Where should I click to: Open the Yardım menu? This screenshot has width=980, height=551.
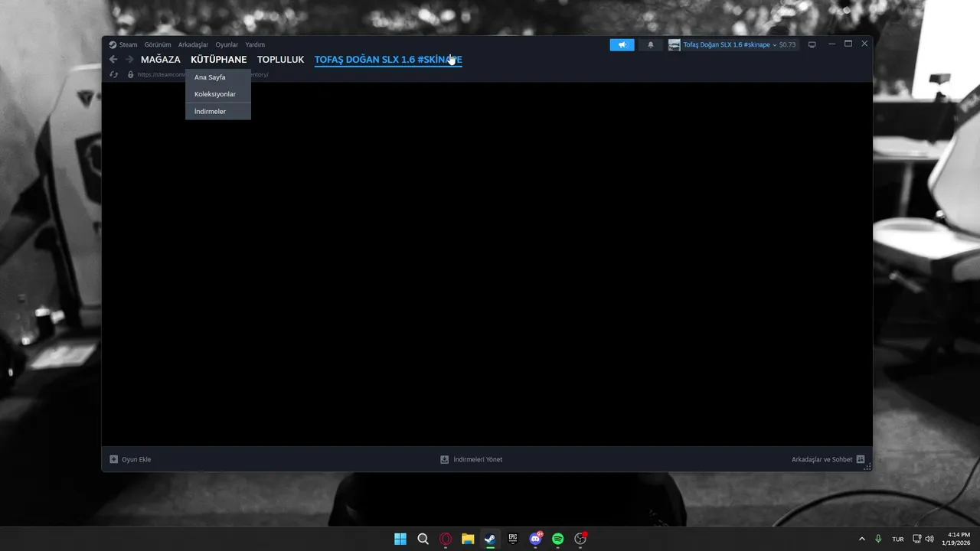pos(255,44)
